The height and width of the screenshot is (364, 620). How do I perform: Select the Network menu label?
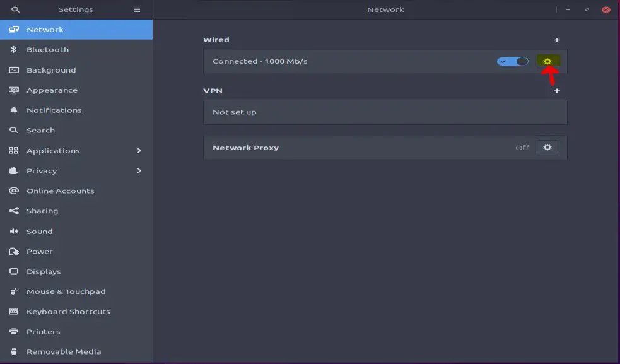coord(45,30)
